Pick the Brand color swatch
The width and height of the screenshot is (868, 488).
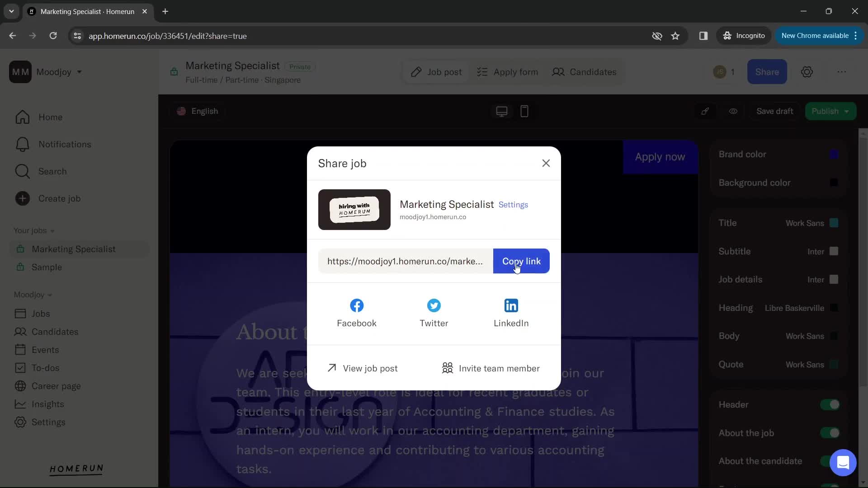[834, 155]
